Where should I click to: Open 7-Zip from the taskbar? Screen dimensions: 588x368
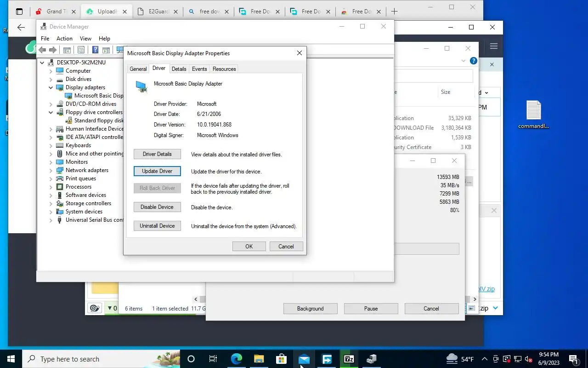pyautogui.click(x=349, y=359)
